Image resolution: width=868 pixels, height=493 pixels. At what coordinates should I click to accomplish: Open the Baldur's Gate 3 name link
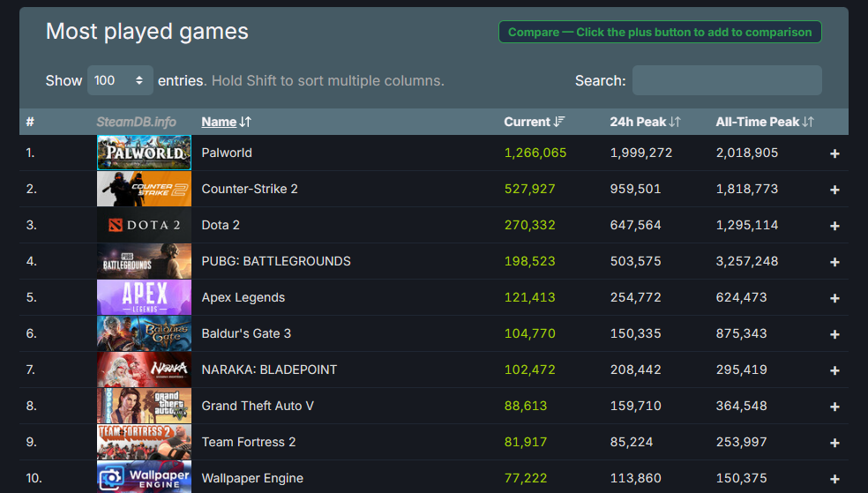pos(246,333)
